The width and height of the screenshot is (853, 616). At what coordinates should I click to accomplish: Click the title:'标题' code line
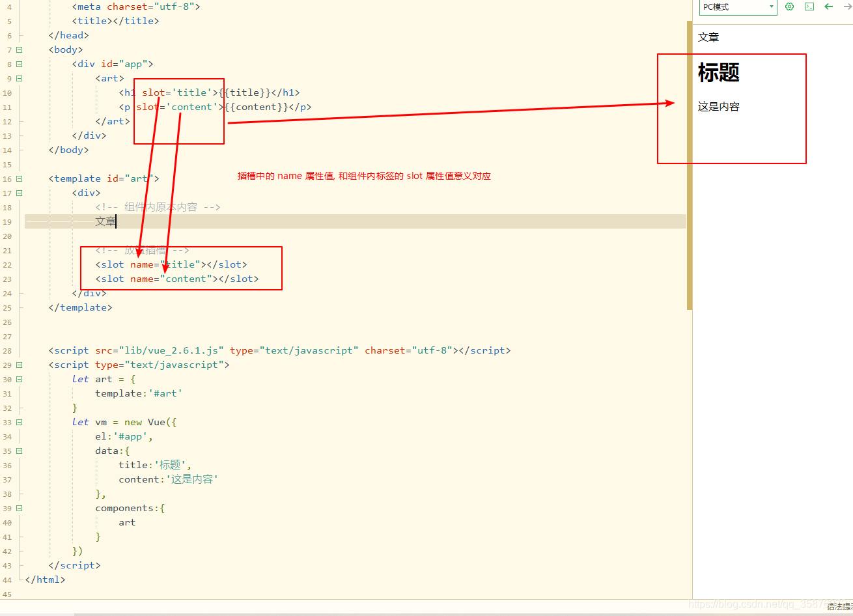tap(155, 465)
